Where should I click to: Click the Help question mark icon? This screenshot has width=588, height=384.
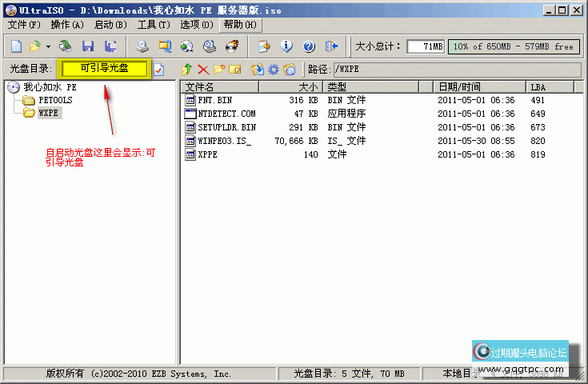(x=309, y=46)
